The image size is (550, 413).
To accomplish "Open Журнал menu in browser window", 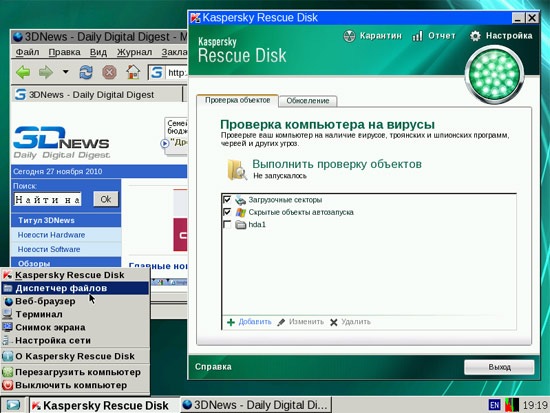I will [134, 52].
